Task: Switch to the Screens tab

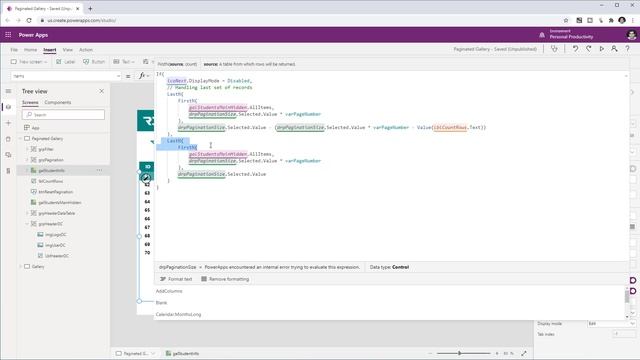Action: (x=30, y=102)
